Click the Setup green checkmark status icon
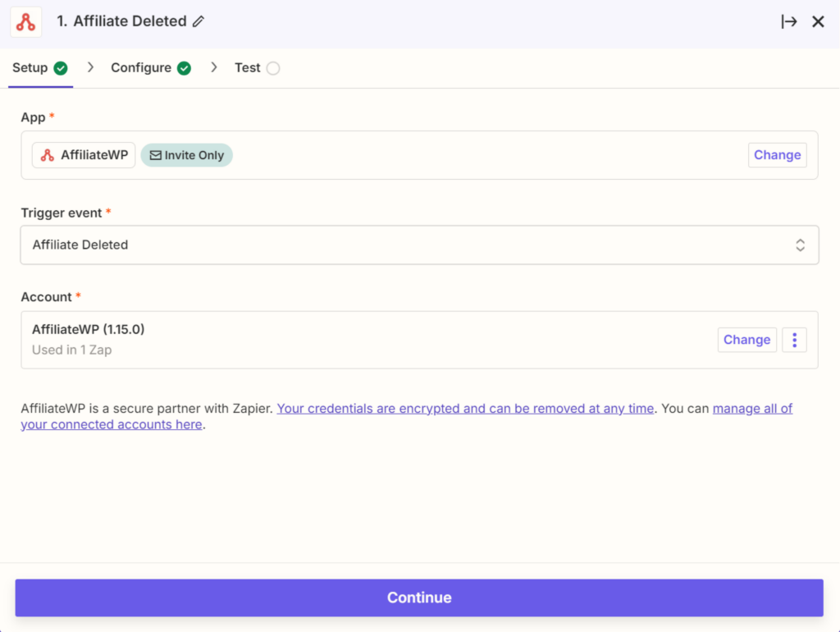 click(61, 68)
